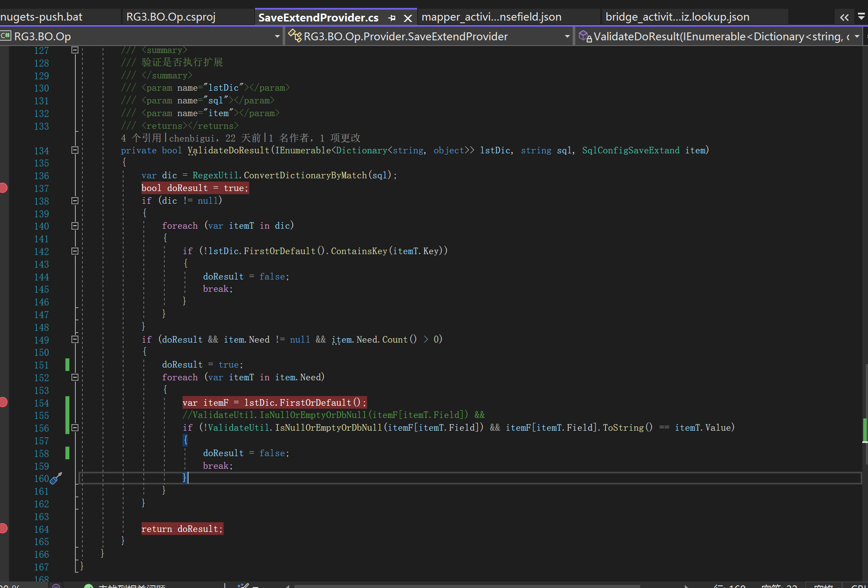Click on the ValidateDoResult method name
Image resolution: width=868 pixels, height=588 pixels.
coord(229,150)
